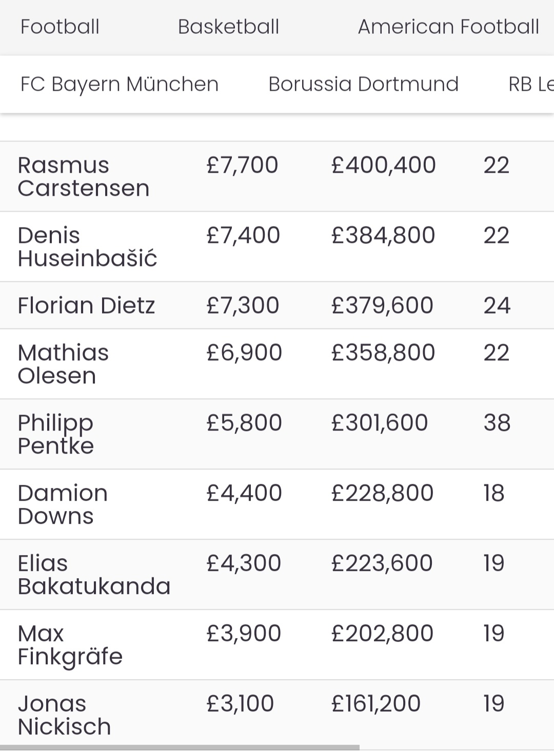Click Damion Downs player name
The image size is (554, 756).
click(63, 504)
